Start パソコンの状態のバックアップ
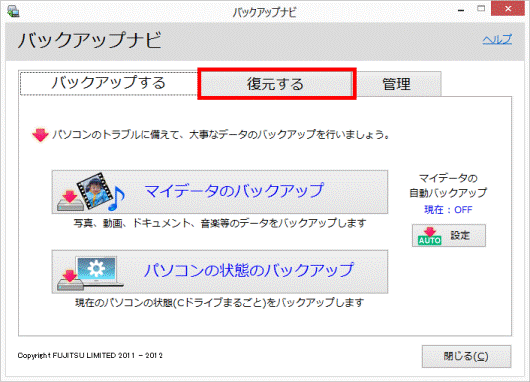Image resolution: width=530 pixels, height=382 pixels. tap(220, 271)
